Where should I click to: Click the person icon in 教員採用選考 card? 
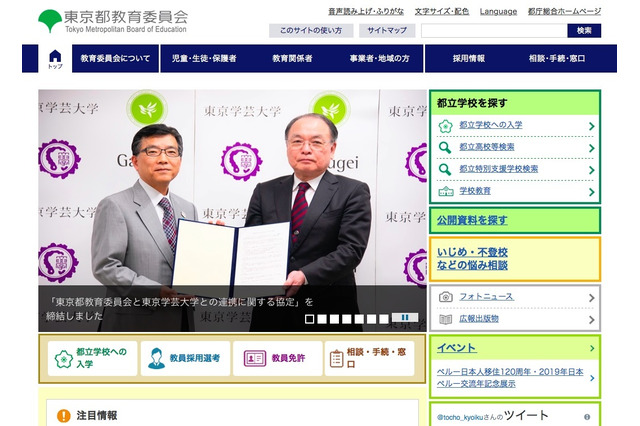pos(156,358)
